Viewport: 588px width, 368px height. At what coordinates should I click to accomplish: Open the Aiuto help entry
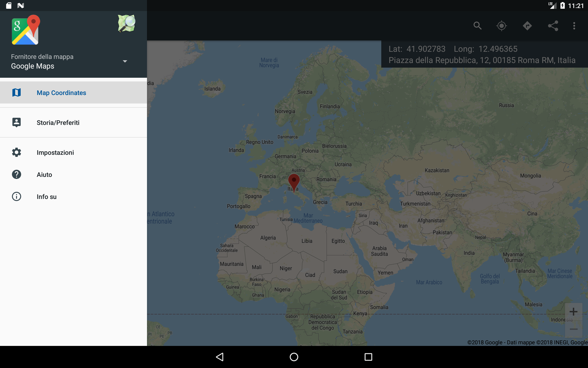(73, 175)
